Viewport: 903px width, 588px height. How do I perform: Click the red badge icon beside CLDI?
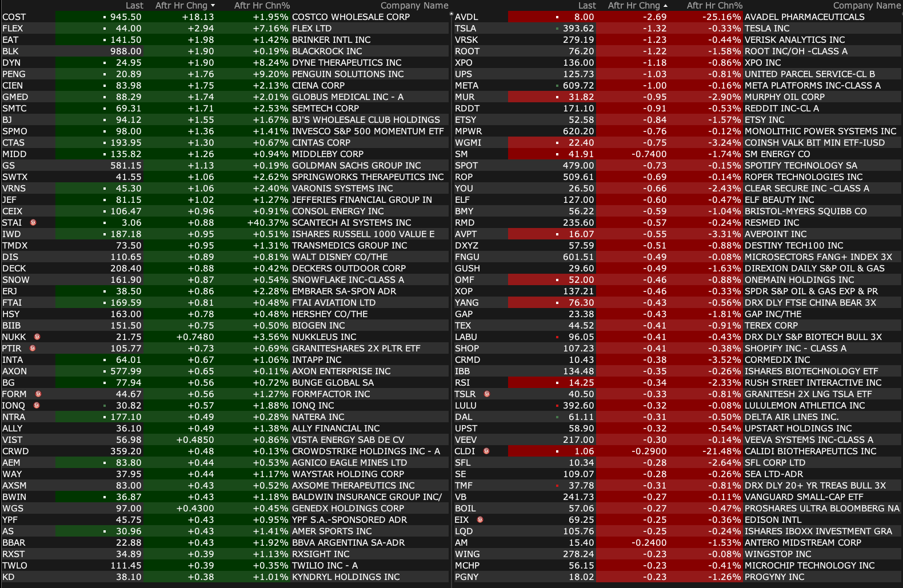pos(486,451)
